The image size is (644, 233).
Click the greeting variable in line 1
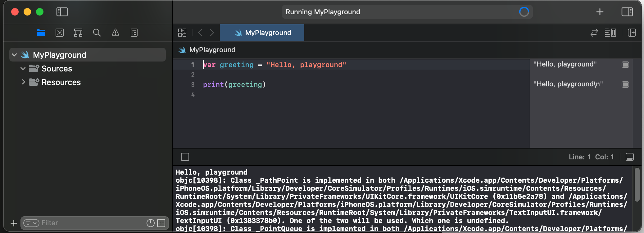[x=237, y=65]
